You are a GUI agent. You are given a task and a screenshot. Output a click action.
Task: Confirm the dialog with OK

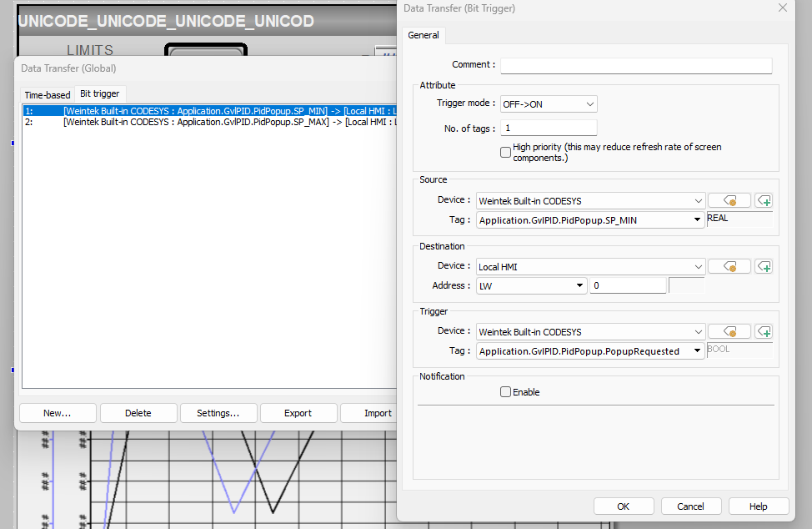point(624,506)
